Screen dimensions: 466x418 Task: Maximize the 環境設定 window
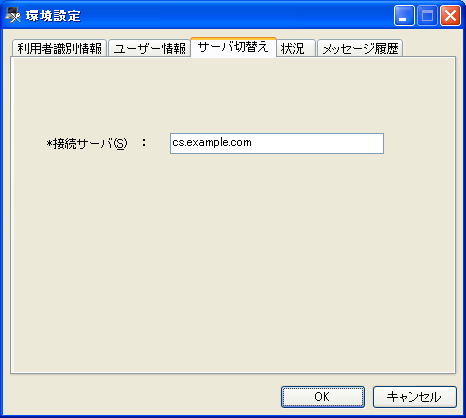[427, 15]
